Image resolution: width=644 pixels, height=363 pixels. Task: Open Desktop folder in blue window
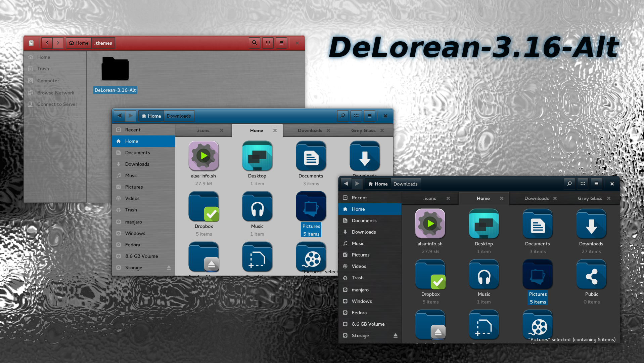257,156
